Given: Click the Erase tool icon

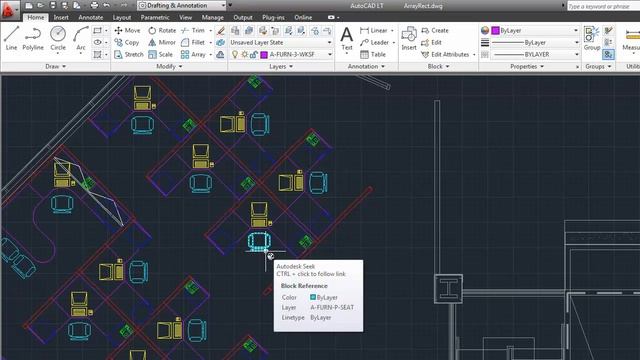Looking at the screenshot, I should (221, 31).
